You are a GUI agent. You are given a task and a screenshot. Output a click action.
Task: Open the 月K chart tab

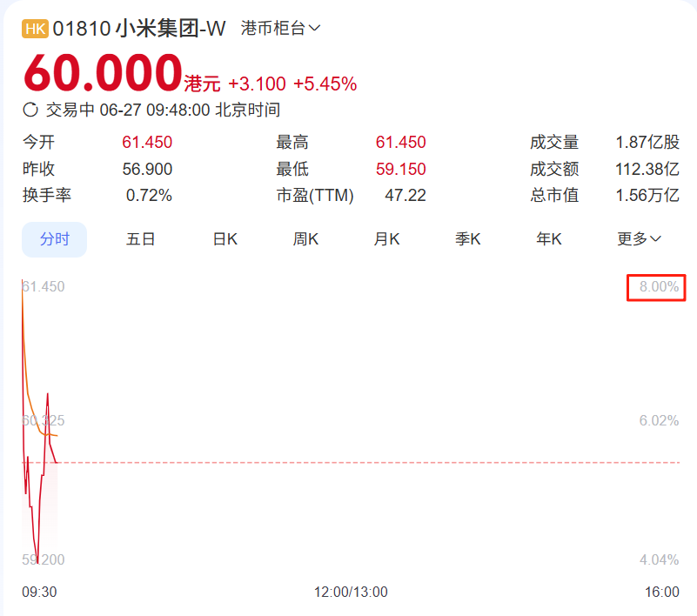386,239
